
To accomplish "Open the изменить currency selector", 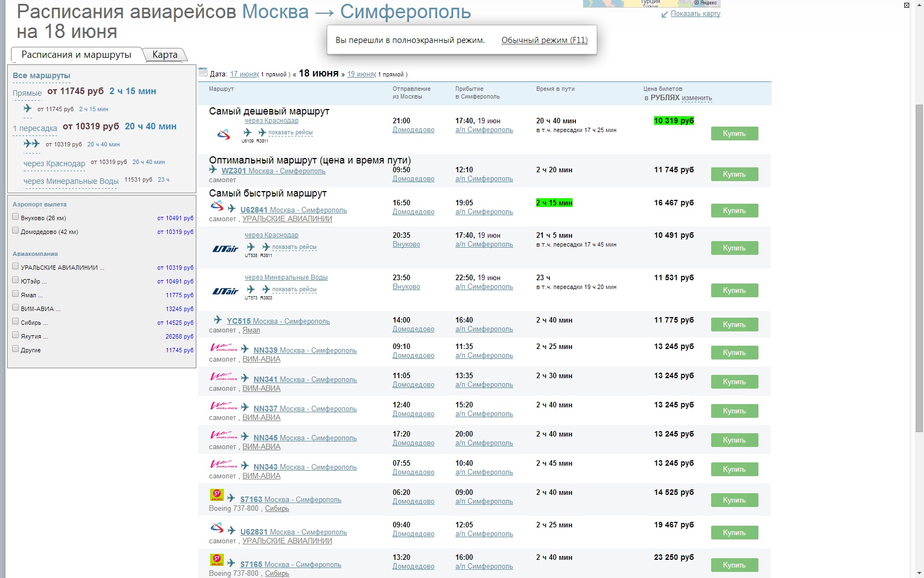I will point(697,98).
